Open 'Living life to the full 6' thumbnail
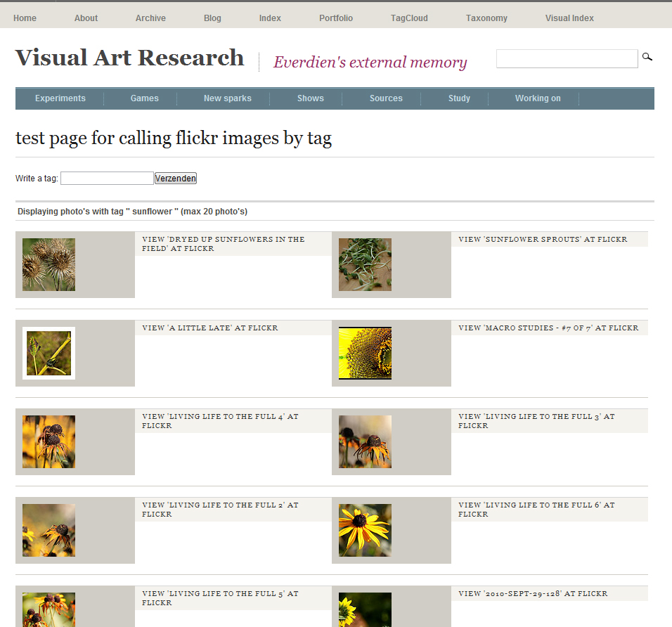672x627 pixels. pyautogui.click(x=365, y=531)
